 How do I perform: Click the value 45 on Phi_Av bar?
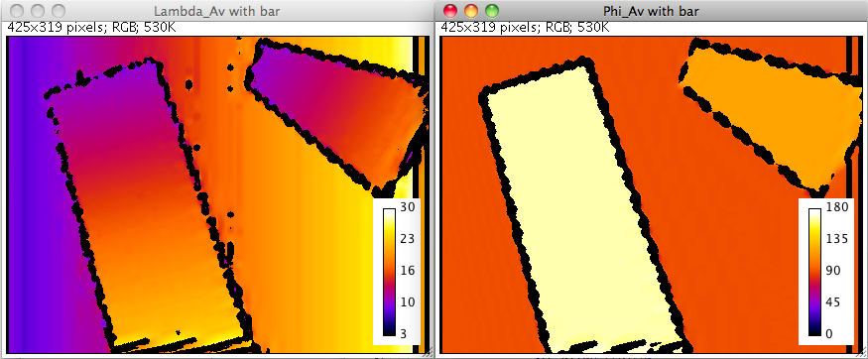tap(833, 302)
